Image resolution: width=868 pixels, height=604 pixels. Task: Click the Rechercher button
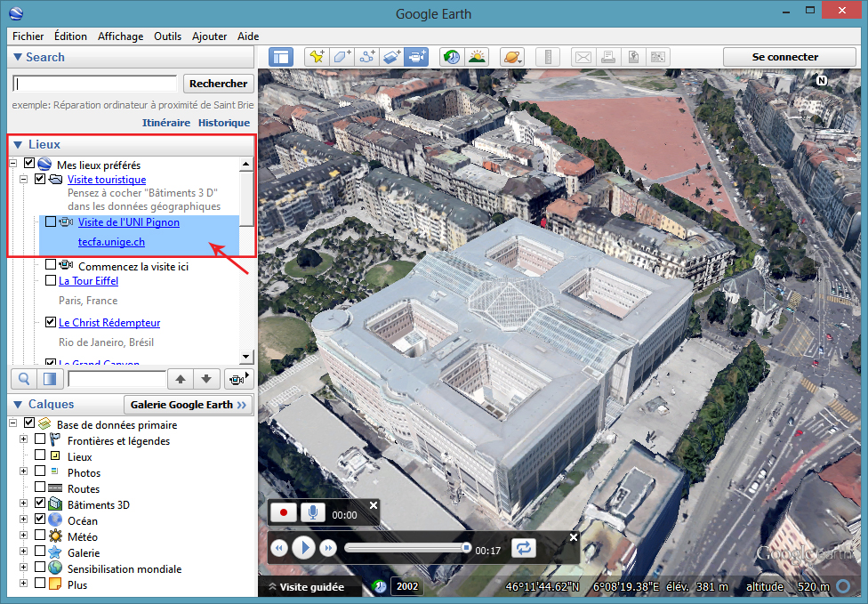219,84
